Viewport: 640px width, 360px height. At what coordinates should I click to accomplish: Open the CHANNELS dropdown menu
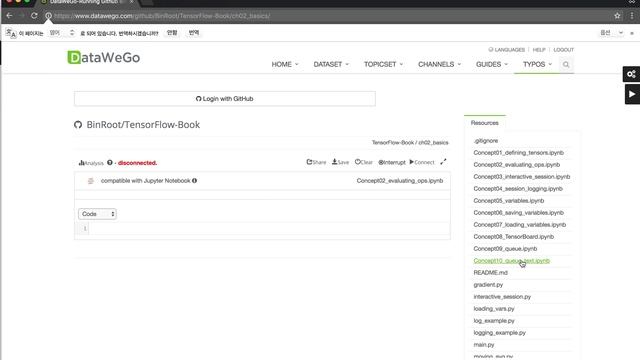click(439, 64)
